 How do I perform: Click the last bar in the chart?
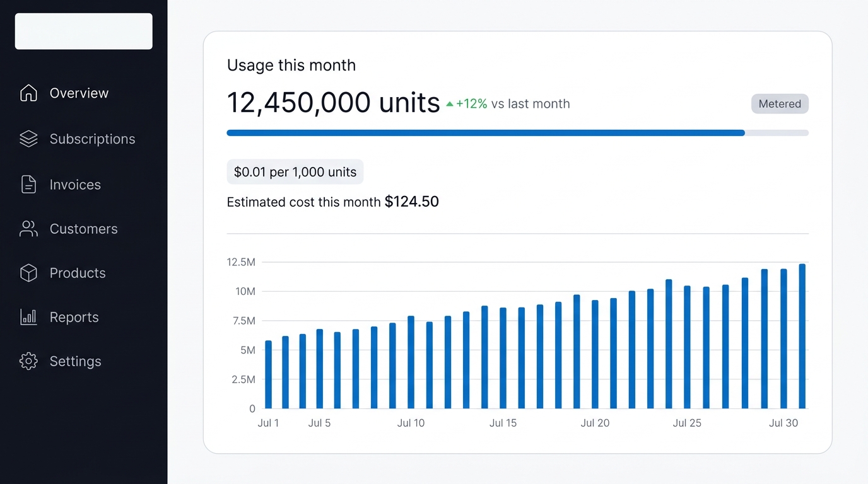(802, 336)
